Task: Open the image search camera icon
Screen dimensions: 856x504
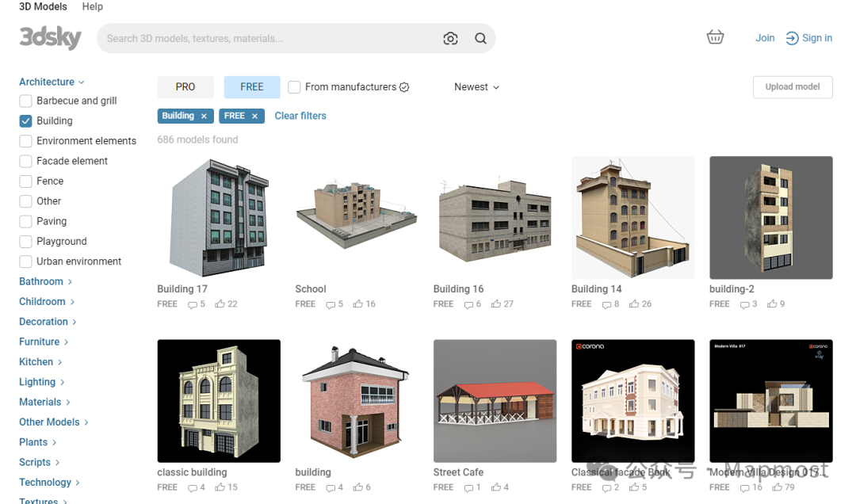Action: [450, 38]
